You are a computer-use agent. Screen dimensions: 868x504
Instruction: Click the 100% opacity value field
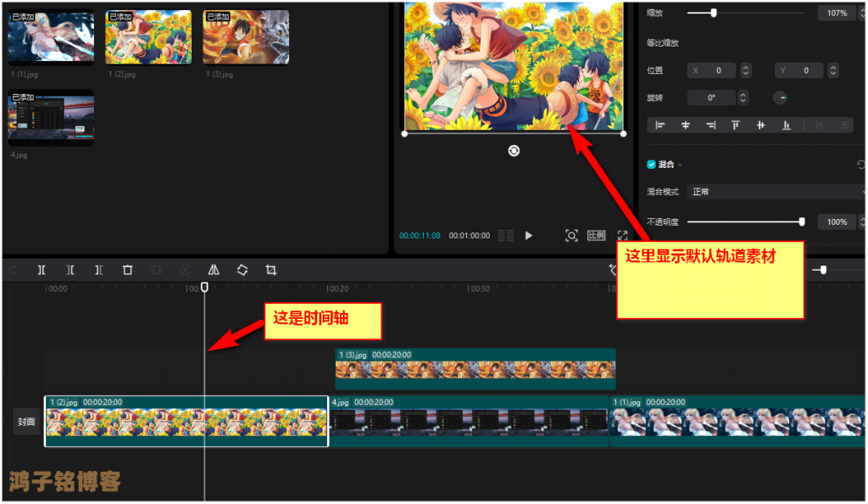[837, 221]
